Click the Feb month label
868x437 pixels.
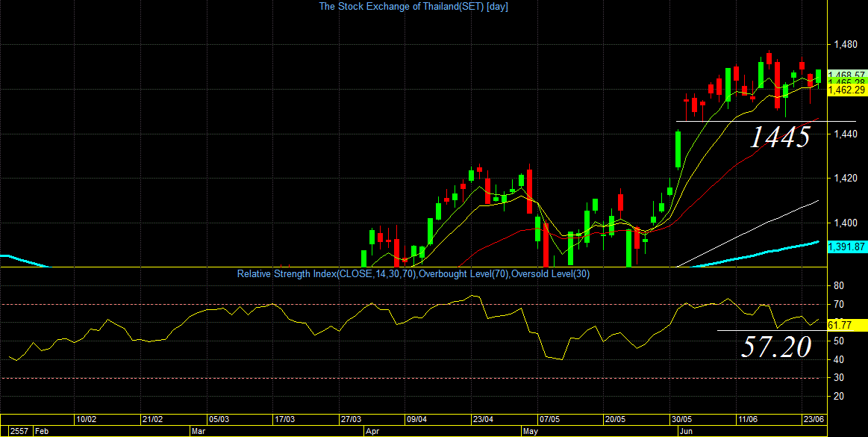tap(42, 430)
